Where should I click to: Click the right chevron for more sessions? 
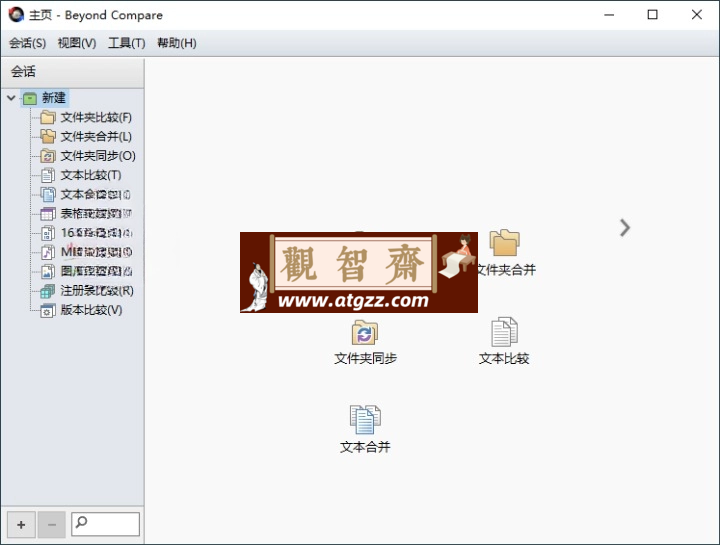point(625,228)
